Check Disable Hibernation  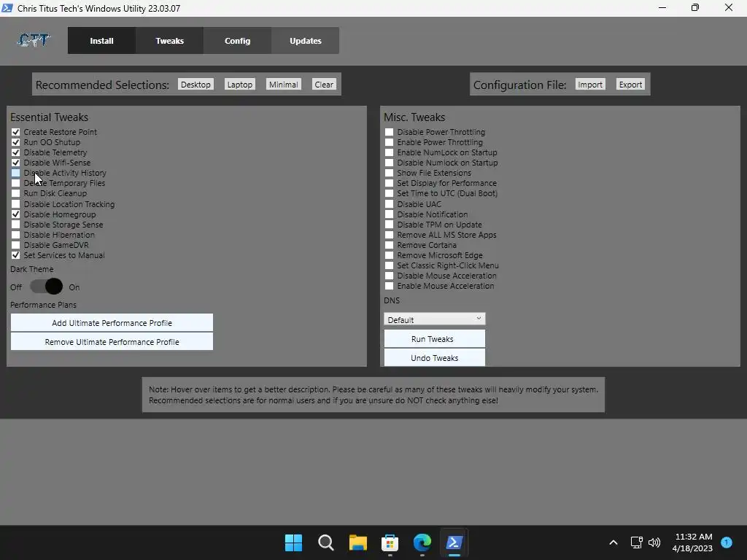(16, 235)
